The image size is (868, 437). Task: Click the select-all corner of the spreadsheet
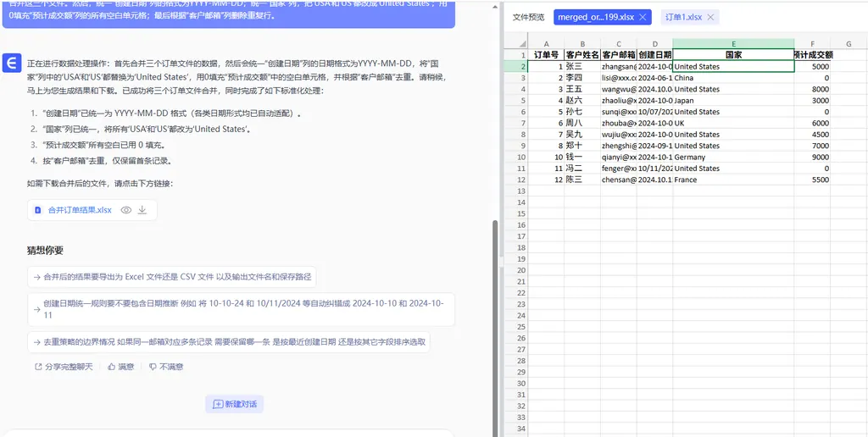point(515,43)
